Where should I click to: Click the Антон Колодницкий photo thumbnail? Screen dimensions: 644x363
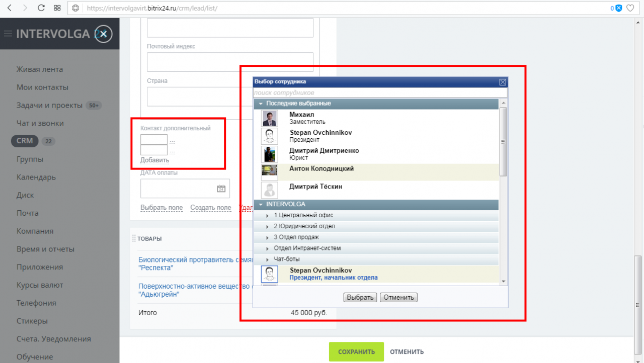tap(270, 172)
